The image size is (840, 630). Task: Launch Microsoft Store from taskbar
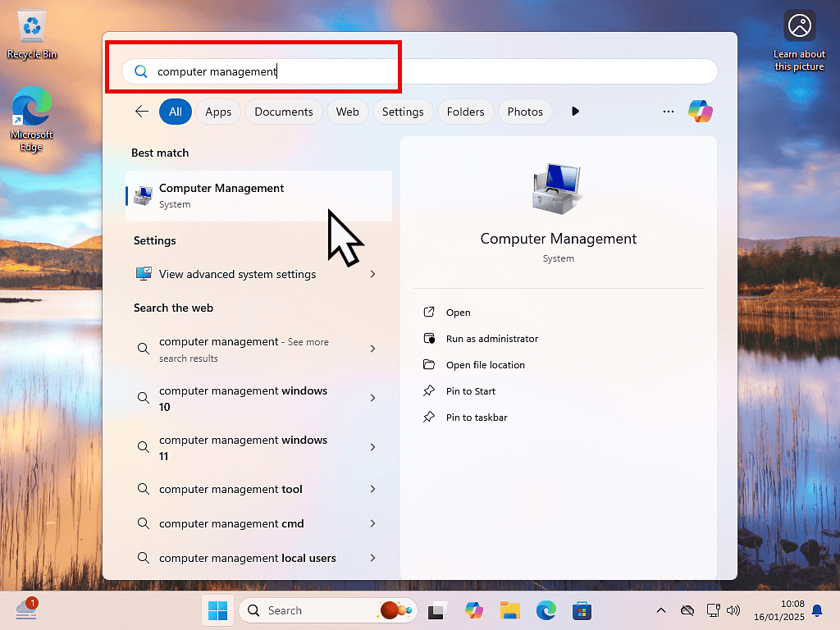coord(582,610)
